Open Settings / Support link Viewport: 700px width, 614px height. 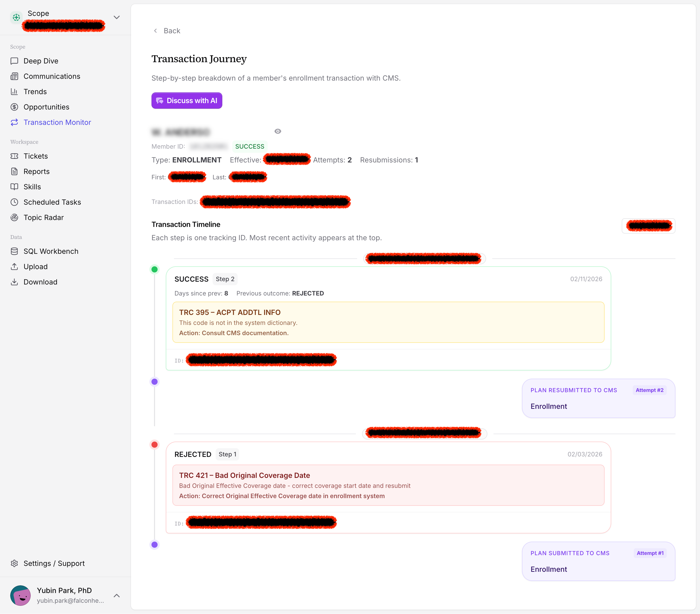54,563
